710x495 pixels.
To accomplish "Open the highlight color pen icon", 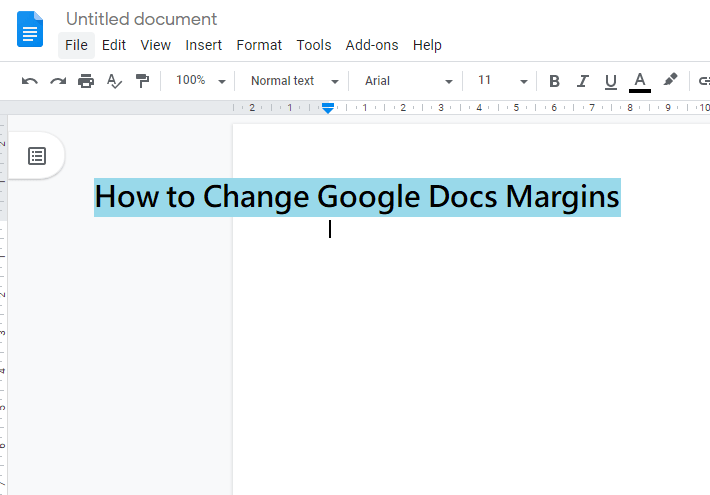I will (x=670, y=80).
